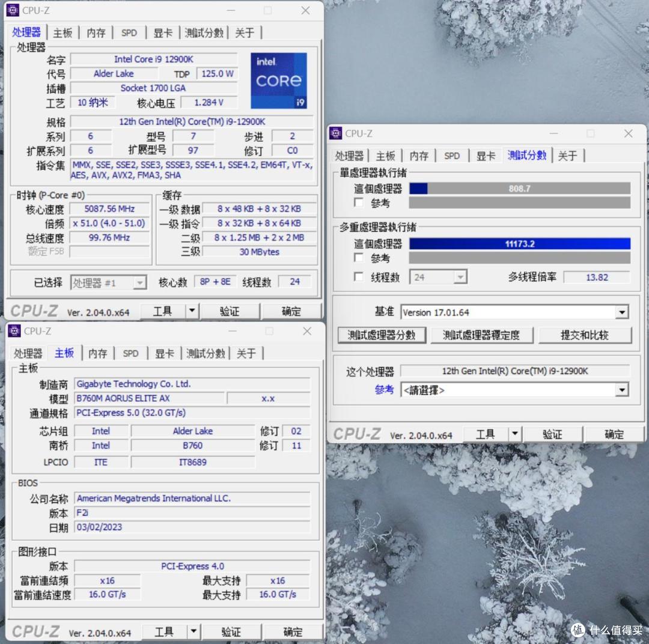Open 关于 tab in motherboard window
The image size is (649, 644).
[x=246, y=353]
